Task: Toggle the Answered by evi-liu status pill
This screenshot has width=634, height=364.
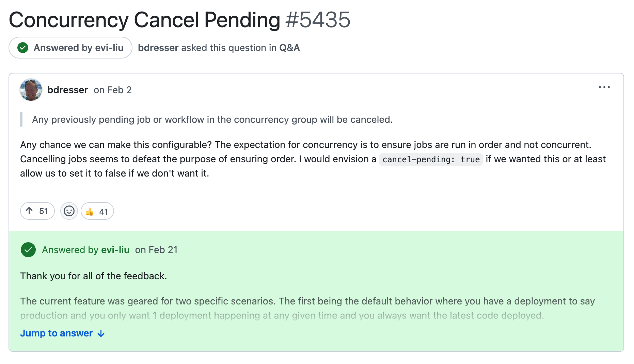Action: pos(70,48)
